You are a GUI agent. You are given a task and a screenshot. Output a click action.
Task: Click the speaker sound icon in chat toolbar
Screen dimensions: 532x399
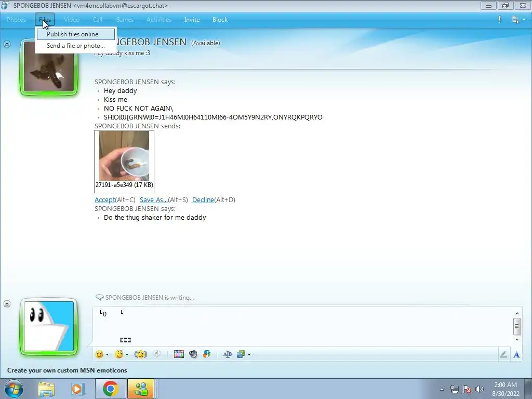[193, 354]
